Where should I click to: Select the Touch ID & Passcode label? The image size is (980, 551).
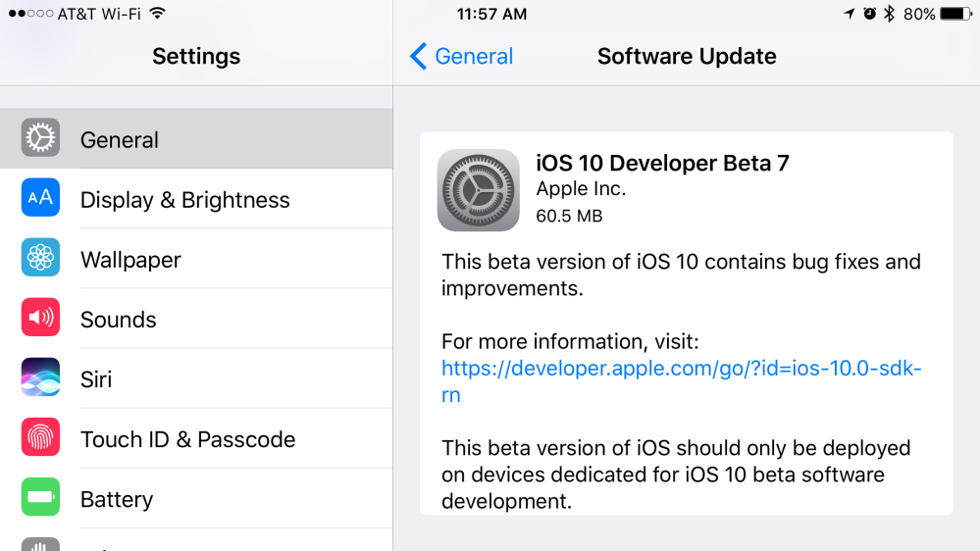[x=187, y=439]
